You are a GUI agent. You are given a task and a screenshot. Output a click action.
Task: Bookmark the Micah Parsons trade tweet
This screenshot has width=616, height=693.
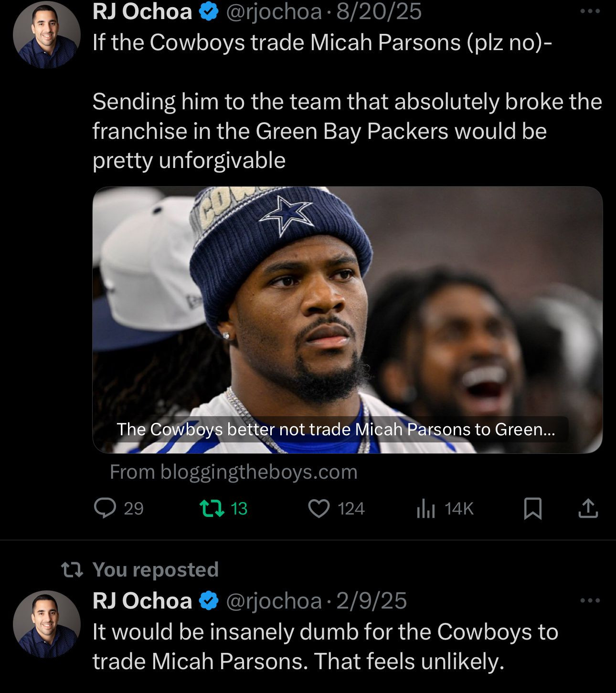click(x=532, y=508)
